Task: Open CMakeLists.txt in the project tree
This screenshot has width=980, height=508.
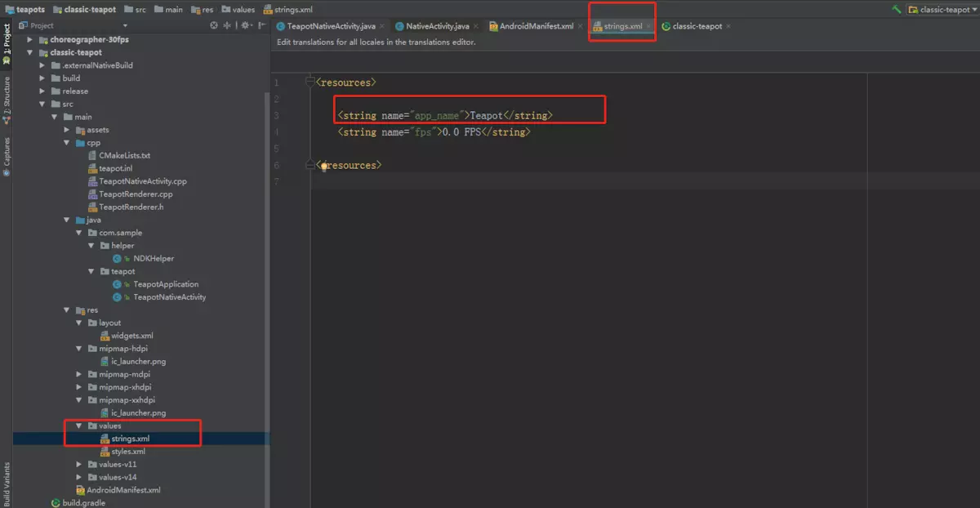Action: click(119, 155)
